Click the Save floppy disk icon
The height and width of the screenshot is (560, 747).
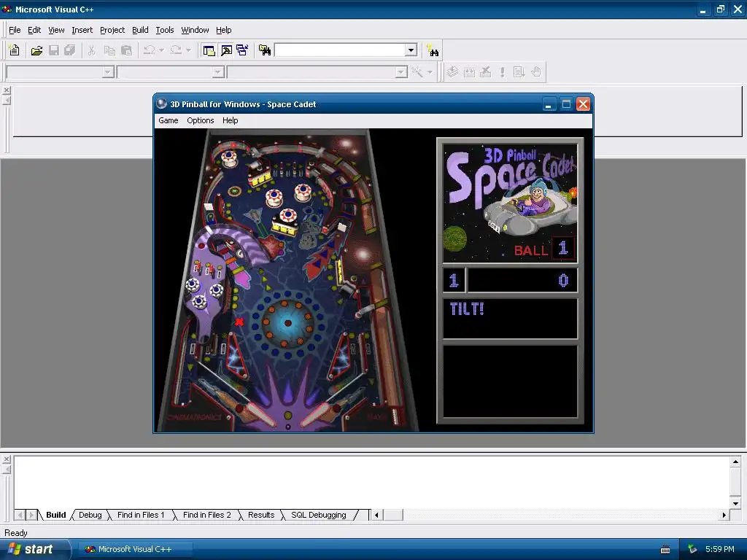54,50
